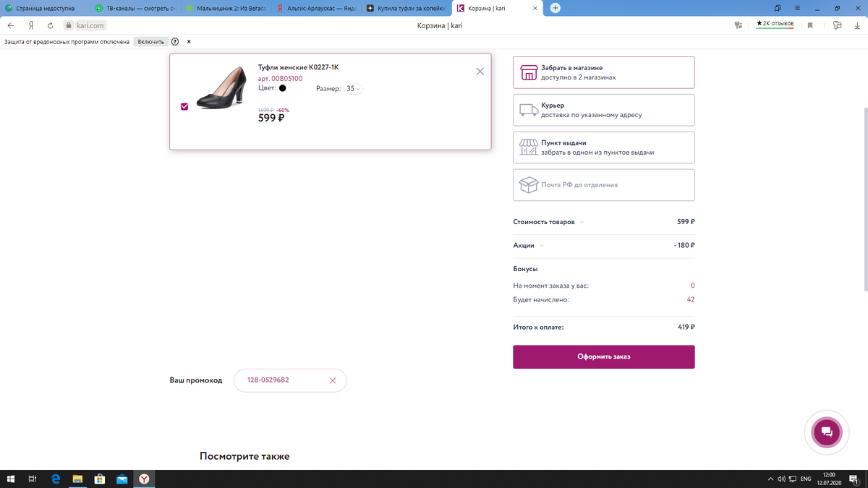Open the chat widget in bottom right corner
The height and width of the screenshot is (488, 868).
tap(826, 432)
